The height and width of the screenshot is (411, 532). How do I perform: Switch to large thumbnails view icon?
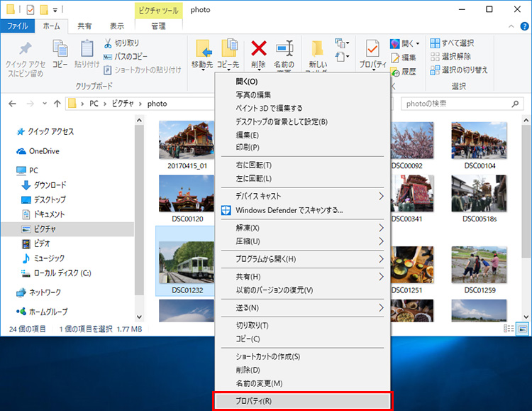click(x=523, y=328)
